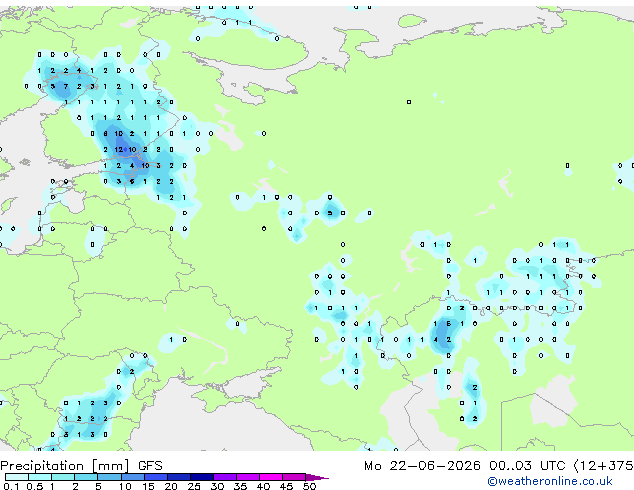The height and width of the screenshot is (490, 634).
Task: Click the 5–10 mm legend color swatch
Action: [x=110, y=477]
